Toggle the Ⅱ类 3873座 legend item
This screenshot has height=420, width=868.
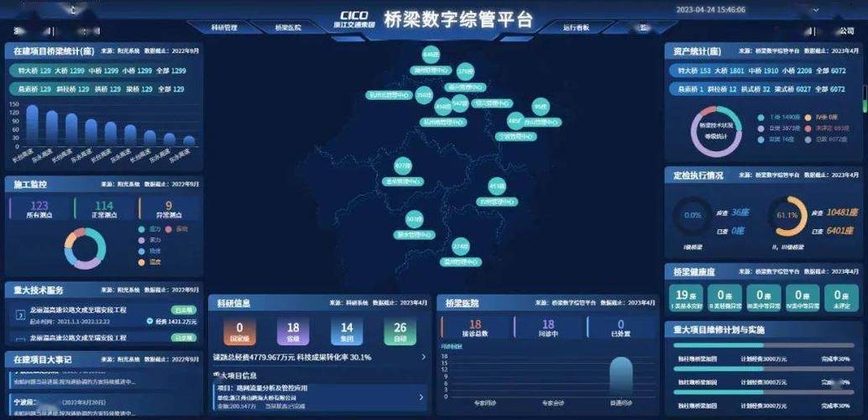click(x=779, y=129)
